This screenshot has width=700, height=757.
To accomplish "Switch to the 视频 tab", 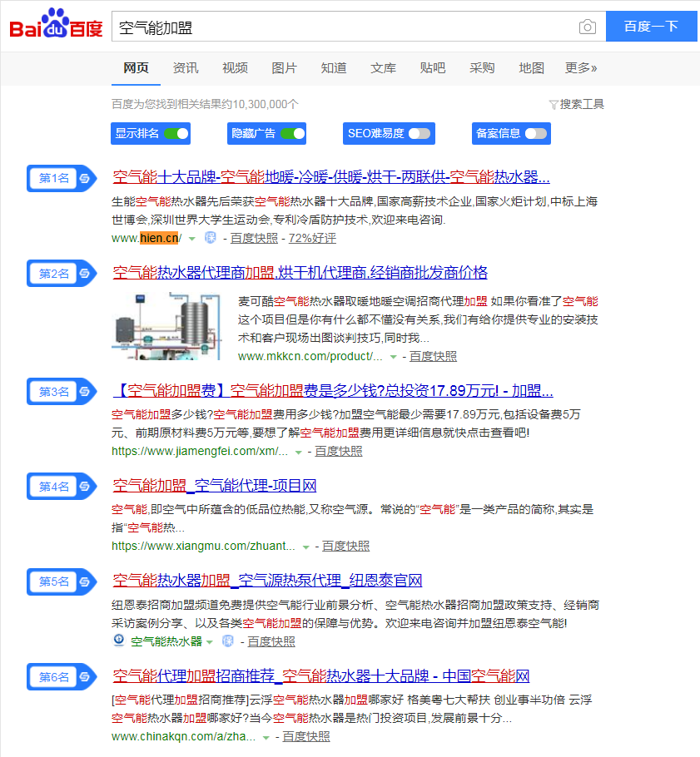I will [x=235, y=68].
